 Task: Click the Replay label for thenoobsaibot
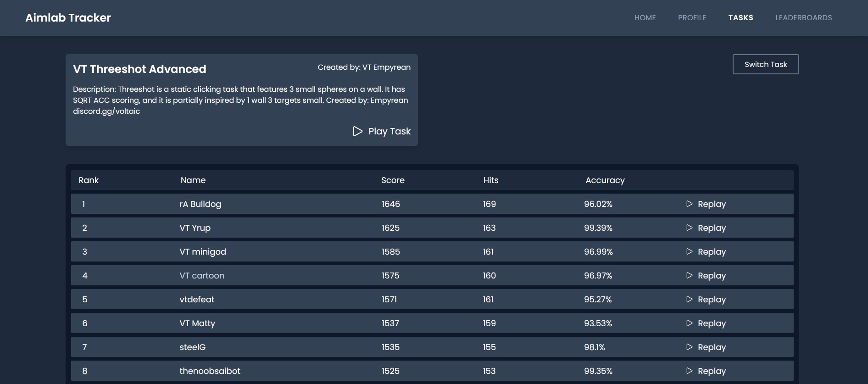712,371
